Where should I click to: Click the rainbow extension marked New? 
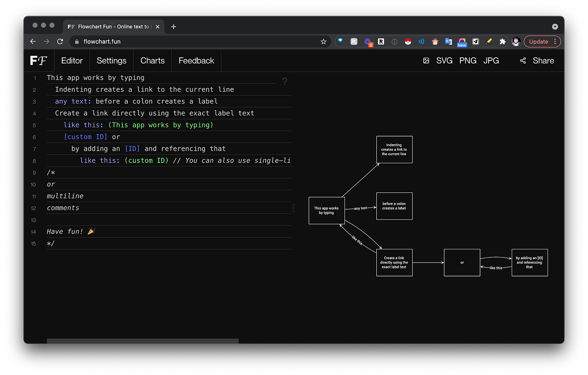462,42
